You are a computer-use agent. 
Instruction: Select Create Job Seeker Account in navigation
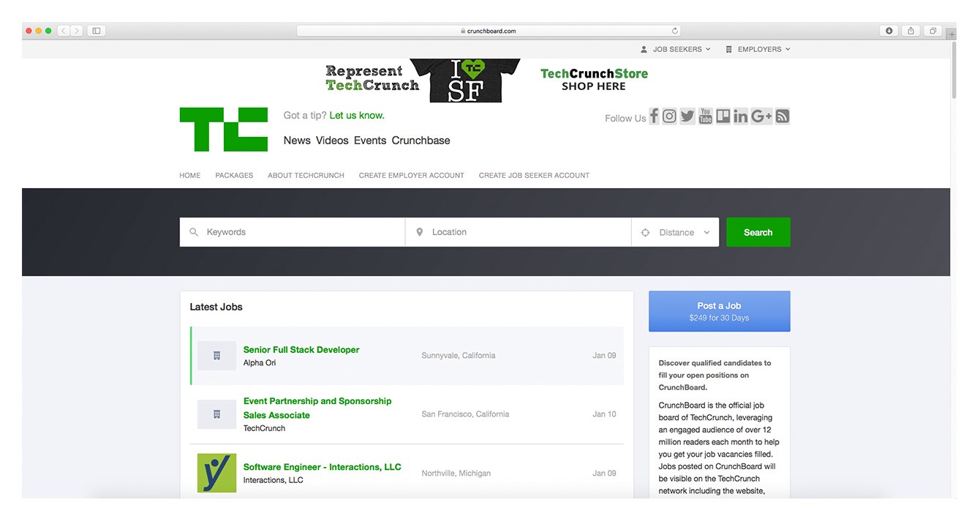point(534,176)
